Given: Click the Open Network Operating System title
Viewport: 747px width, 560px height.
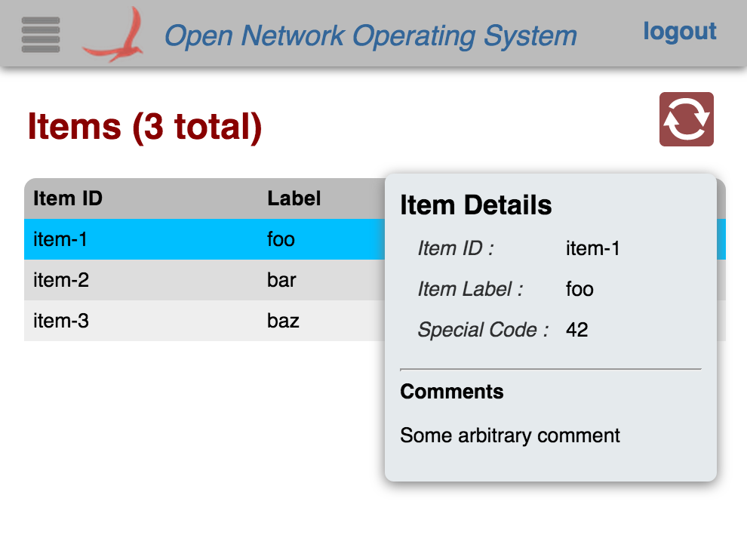Looking at the screenshot, I should point(370,35).
